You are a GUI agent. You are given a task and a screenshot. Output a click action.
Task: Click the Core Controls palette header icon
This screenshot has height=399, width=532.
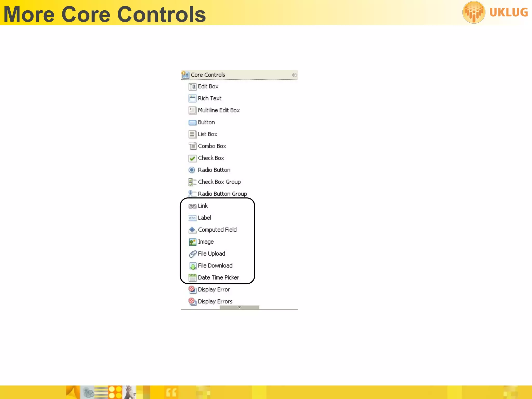(x=185, y=75)
